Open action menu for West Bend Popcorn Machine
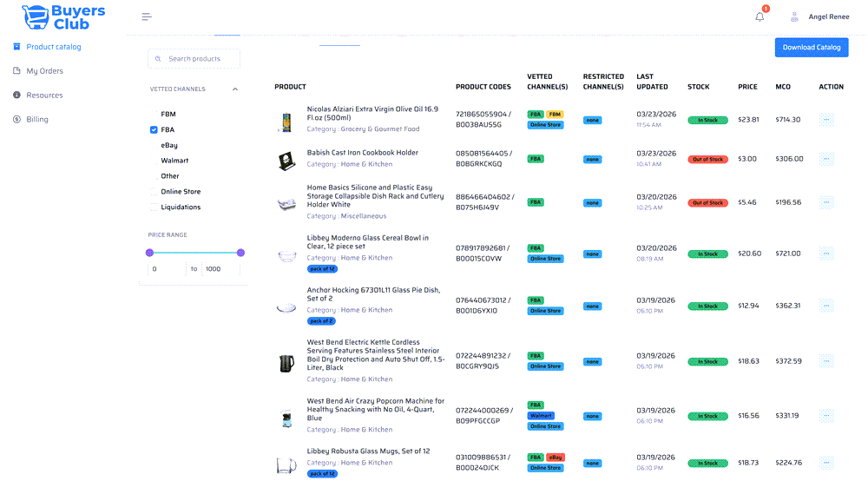Viewport: 868px width, 481px height. pos(826,416)
